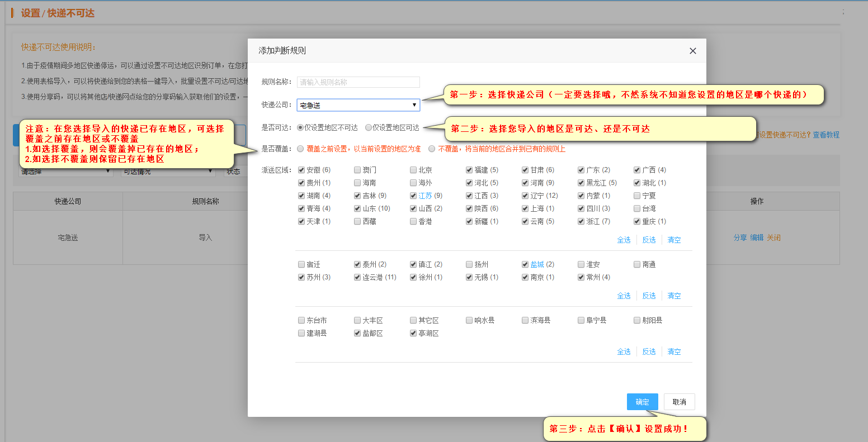
Task: Check the 宿迁 city checkbox
Action: click(302, 264)
